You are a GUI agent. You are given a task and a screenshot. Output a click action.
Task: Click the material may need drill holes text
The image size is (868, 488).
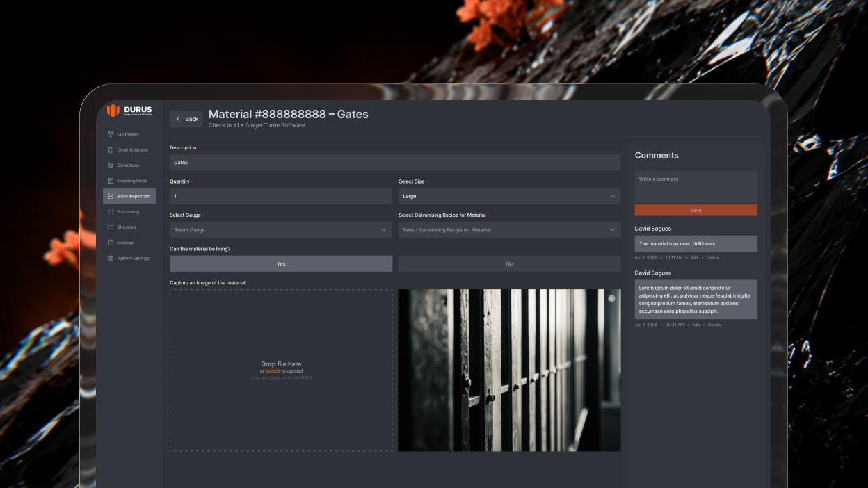click(x=677, y=244)
